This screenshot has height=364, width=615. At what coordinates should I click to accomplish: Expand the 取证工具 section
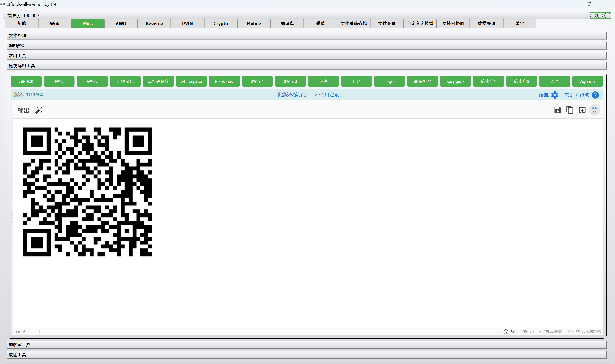click(307, 355)
